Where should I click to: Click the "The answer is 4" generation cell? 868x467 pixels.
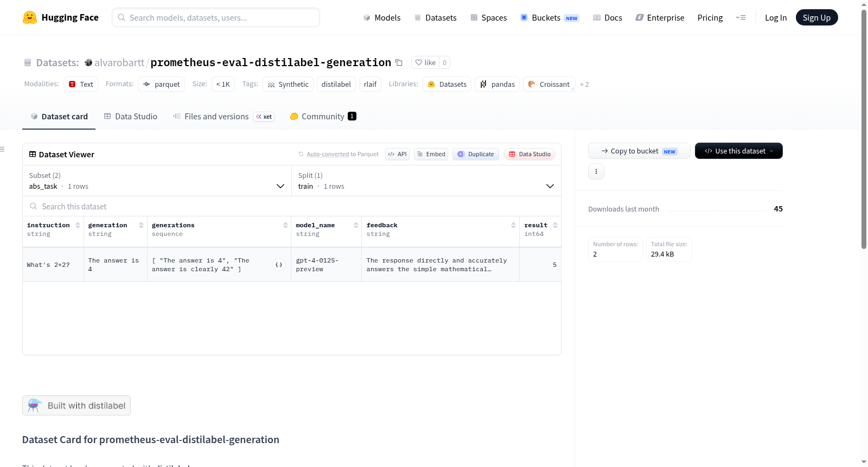coord(116,265)
